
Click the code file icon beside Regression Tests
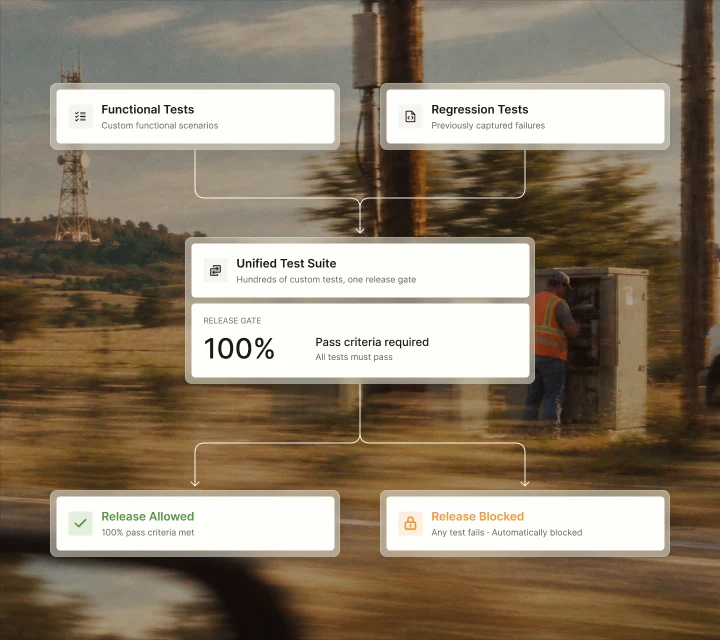(x=410, y=117)
